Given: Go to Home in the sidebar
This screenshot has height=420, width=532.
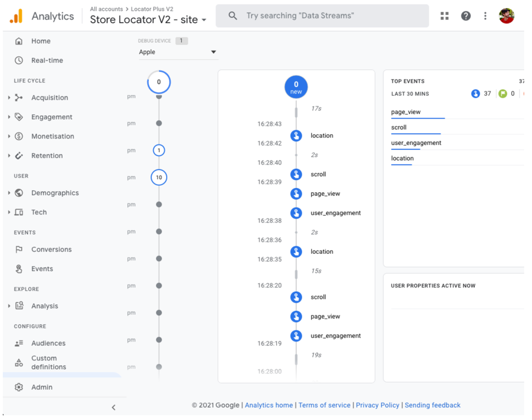Looking at the screenshot, I should 41,41.
